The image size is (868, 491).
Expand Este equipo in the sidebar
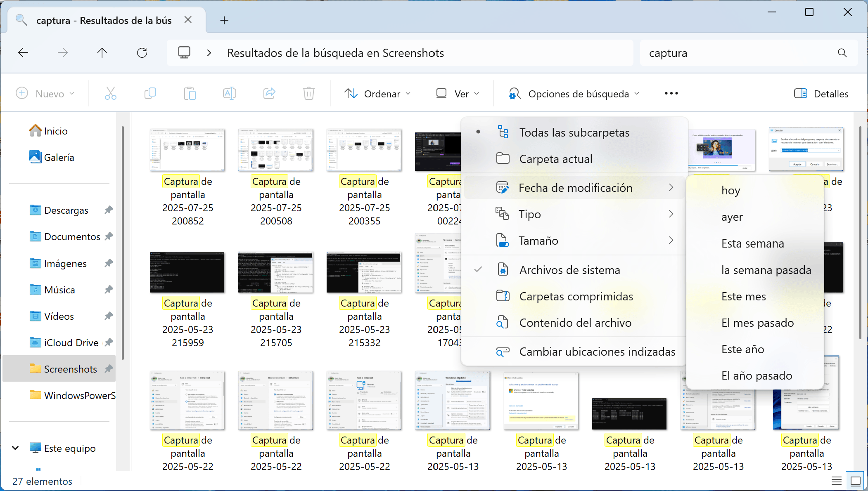(15, 448)
